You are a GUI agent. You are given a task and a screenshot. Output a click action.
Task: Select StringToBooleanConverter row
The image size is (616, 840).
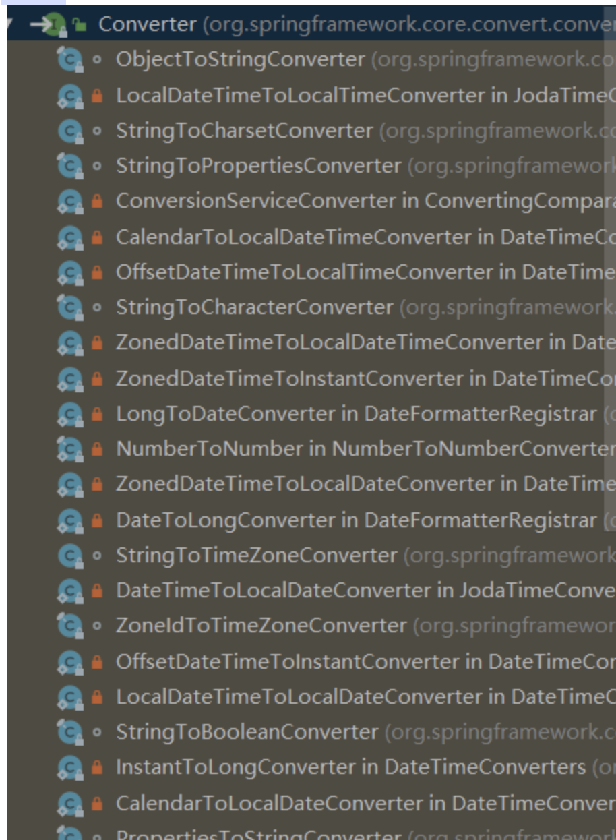point(365,731)
